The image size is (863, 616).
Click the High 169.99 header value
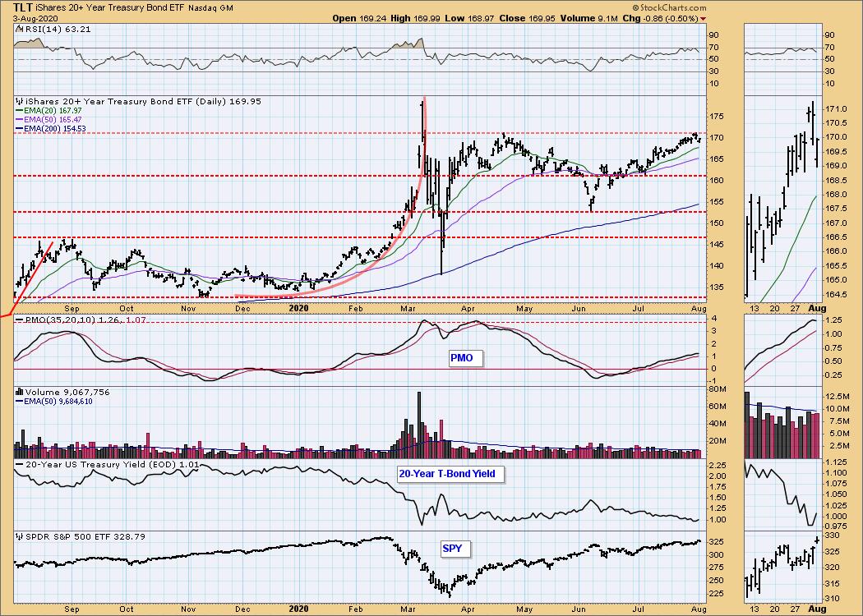pyautogui.click(x=416, y=18)
